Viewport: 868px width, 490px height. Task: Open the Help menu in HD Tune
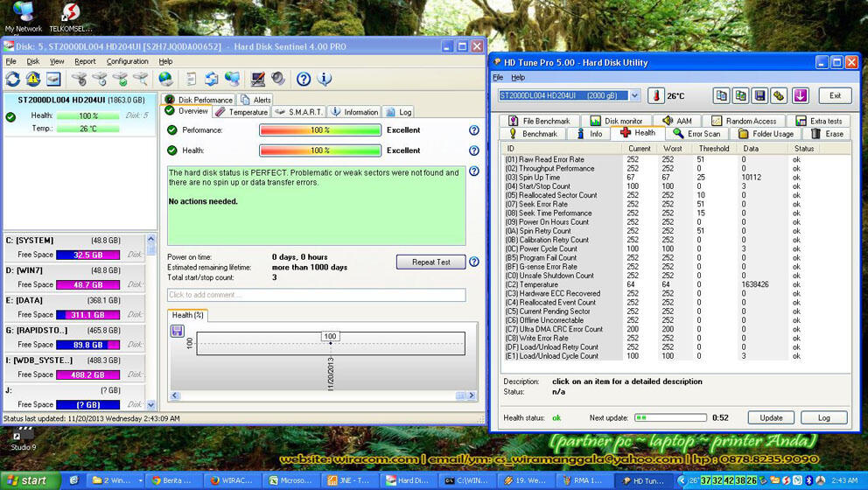[x=518, y=78]
